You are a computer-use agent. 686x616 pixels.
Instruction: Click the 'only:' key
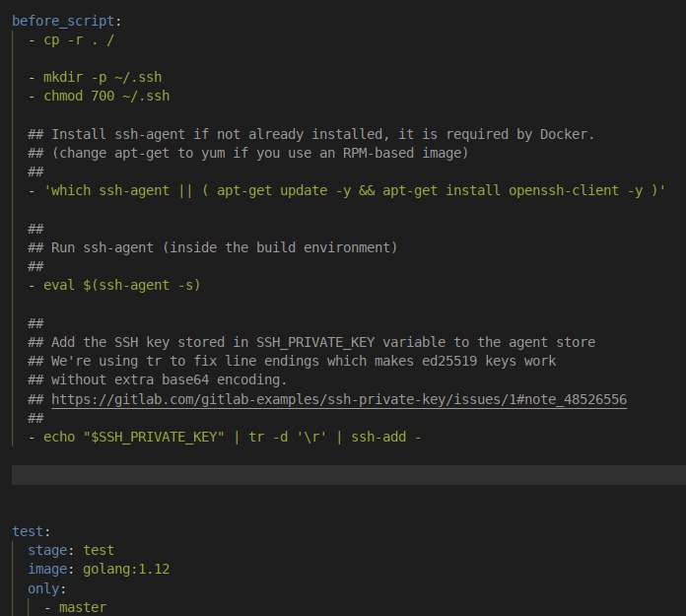pyautogui.click(x=46, y=588)
